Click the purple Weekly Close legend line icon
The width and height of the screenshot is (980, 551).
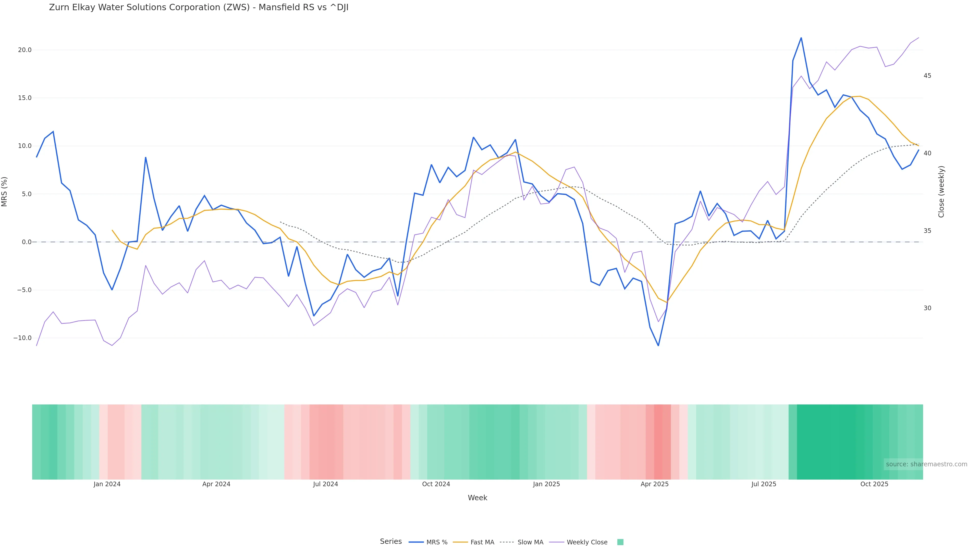click(557, 542)
